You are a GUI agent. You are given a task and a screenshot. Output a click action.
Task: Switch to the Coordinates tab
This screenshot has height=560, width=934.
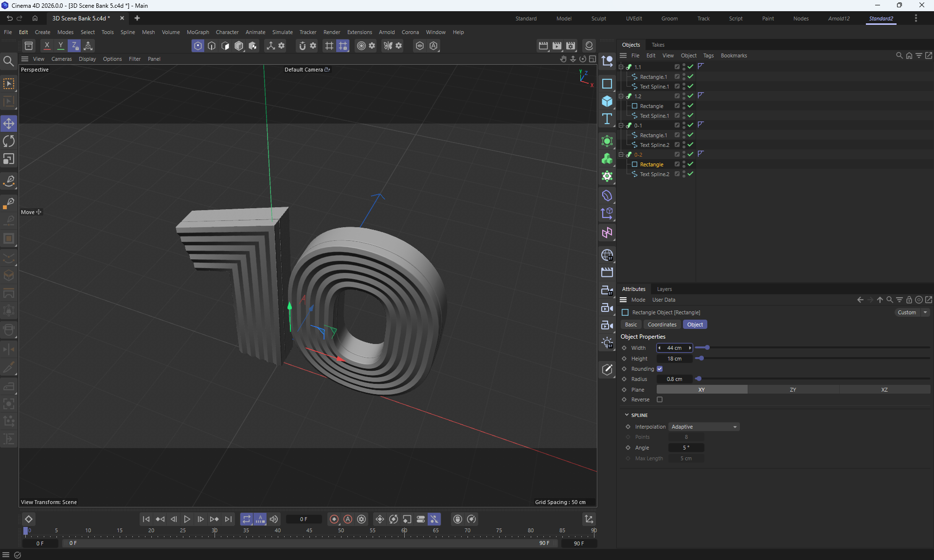[662, 325]
